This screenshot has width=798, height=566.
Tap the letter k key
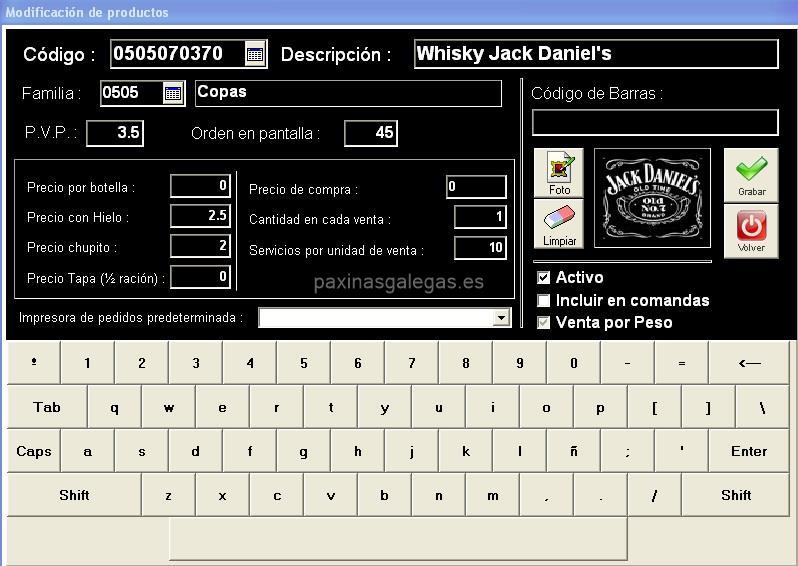(x=466, y=451)
